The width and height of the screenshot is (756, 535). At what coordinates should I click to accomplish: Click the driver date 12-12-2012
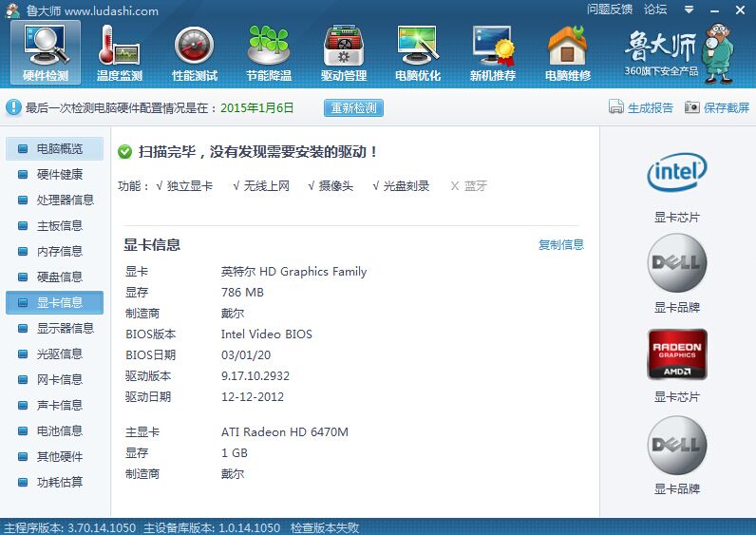(253, 397)
